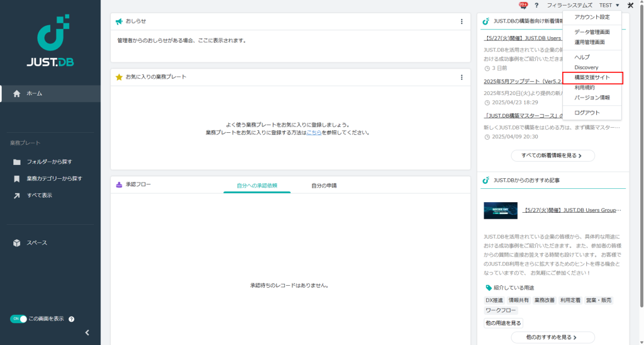Select バージョン情報 from user menu
The height and width of the screenshot is (345, 644).
point(592,98)
